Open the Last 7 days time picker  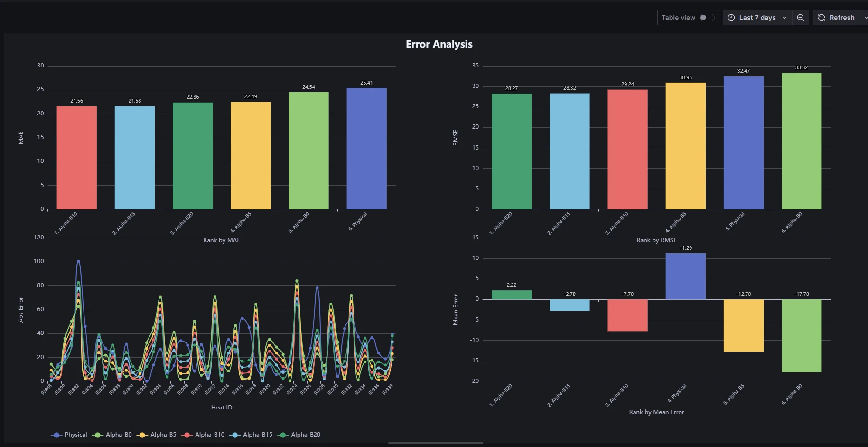[757, 18]
